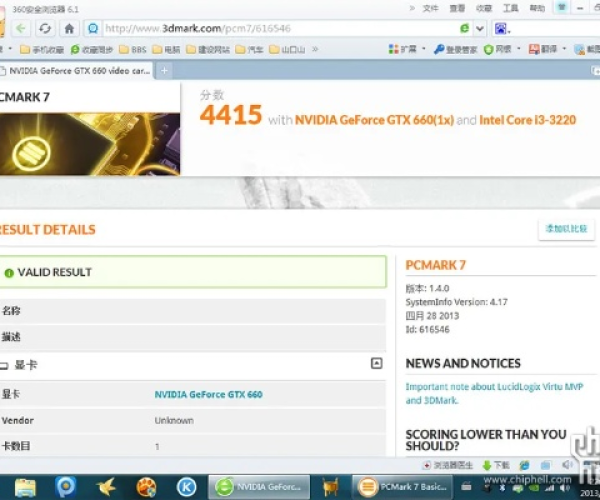Open the address bar dropdown arrow
The height and width of the screenshot is (500, 600).
(x=480, y=28)
